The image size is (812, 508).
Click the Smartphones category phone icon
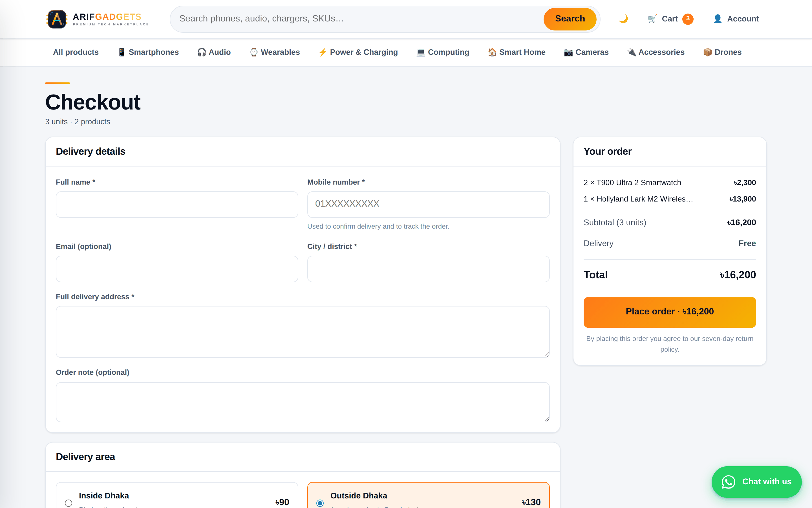pyautogui.click(x=122, y=52)
